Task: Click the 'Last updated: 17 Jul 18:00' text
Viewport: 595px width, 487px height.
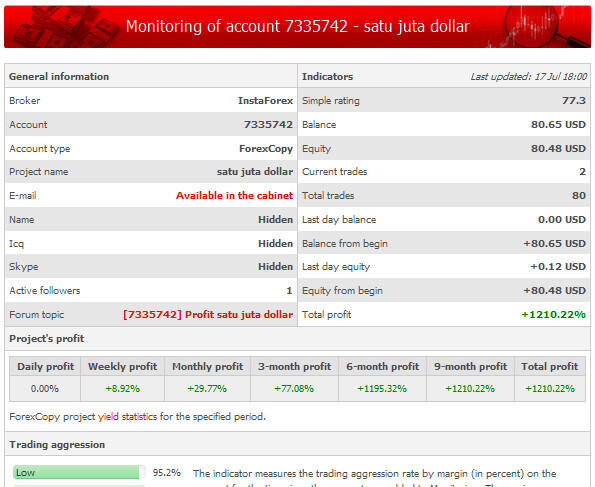Action: 529,77
